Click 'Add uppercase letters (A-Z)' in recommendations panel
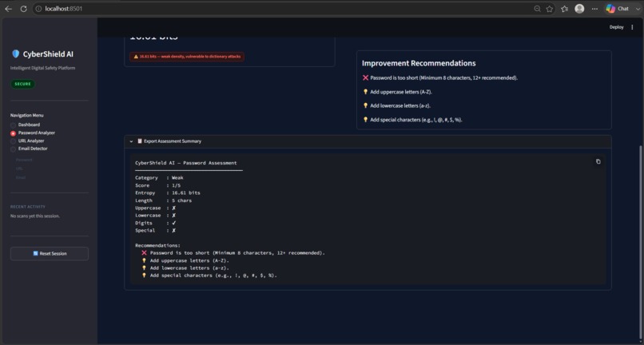The image size is (644, 345). [x=397, y=92]
